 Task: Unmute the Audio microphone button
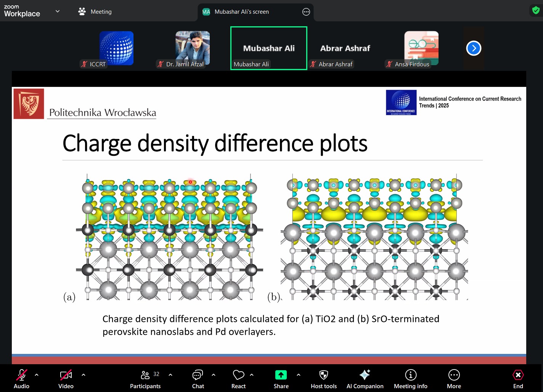21,379
